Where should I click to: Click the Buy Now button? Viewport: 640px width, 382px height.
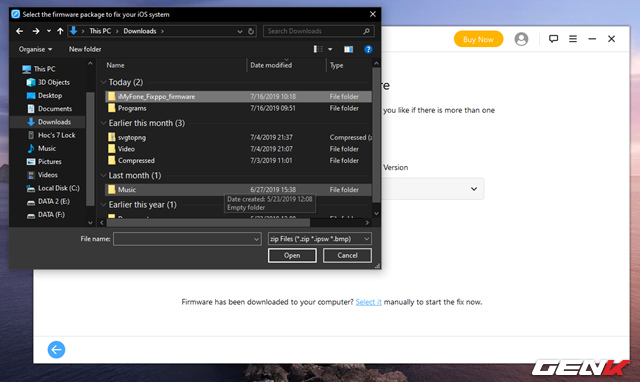click(478, 39)
